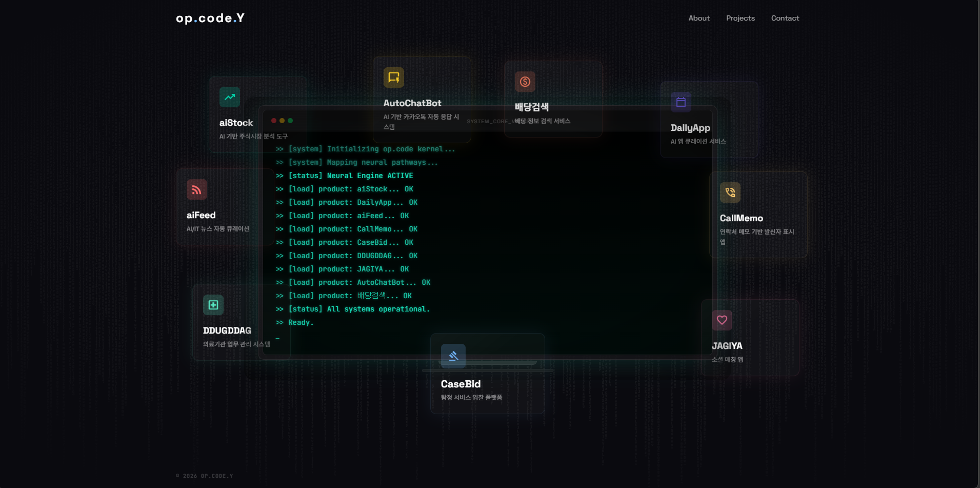
Task: Open the 배당검색 currency icon
Action: click(x=525, y=81)
